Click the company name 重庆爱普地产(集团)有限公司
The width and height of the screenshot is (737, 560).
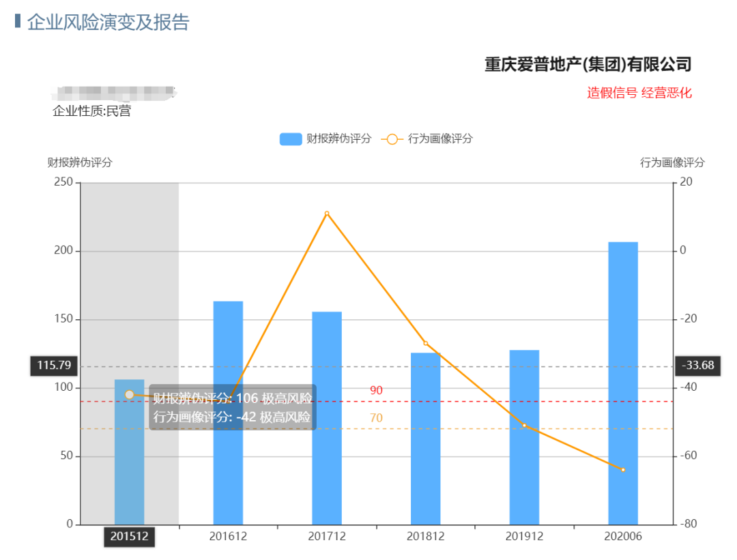pyautogui.click(x=588, y=64)
